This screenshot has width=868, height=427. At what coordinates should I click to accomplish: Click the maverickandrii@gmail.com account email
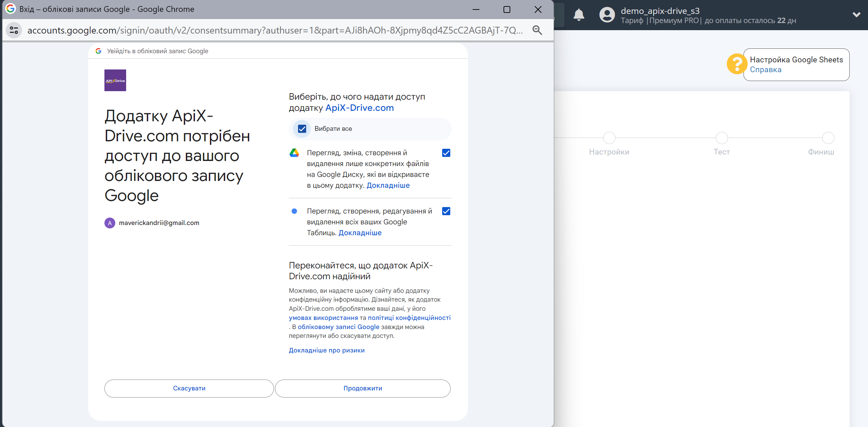tap(159, 223)
